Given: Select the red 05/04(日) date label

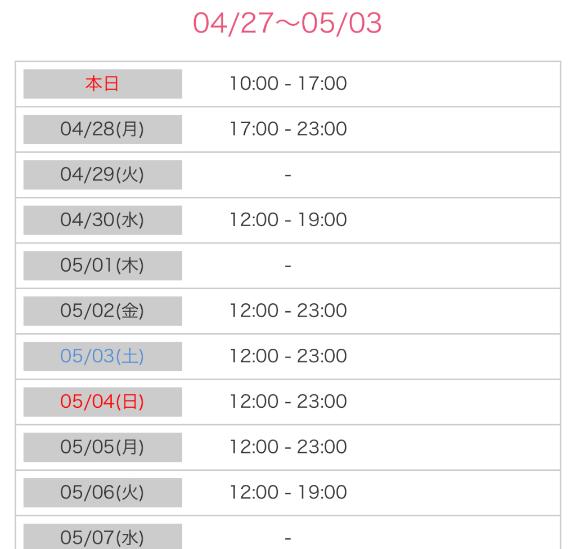Looking at the screenshot, I should click(102, 402).
